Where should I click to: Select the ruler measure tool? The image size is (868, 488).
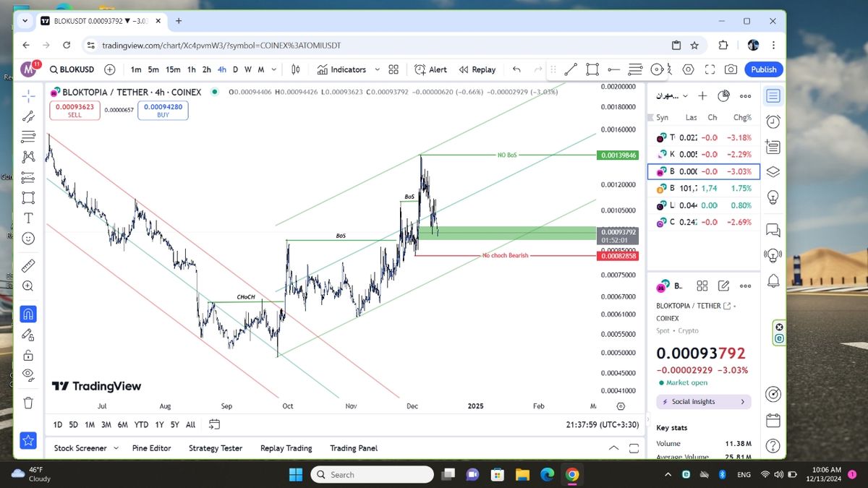point(28,265)
